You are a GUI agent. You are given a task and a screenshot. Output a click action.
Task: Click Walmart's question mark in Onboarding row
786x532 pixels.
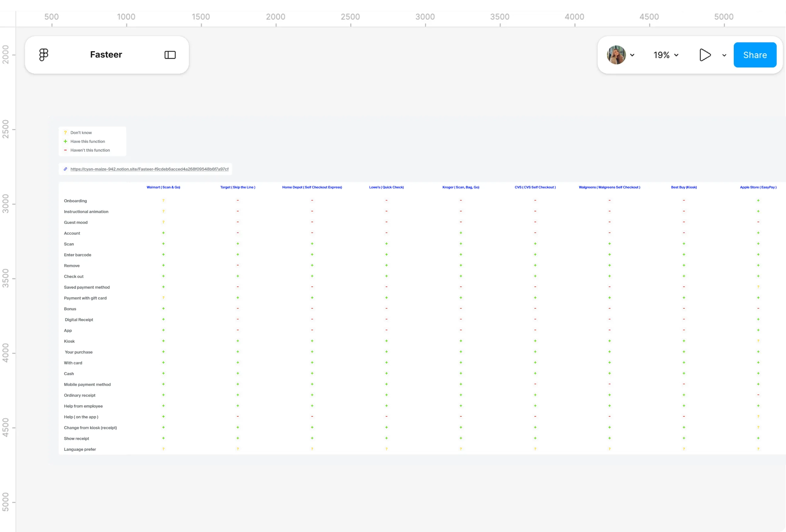tap(163, 201)
